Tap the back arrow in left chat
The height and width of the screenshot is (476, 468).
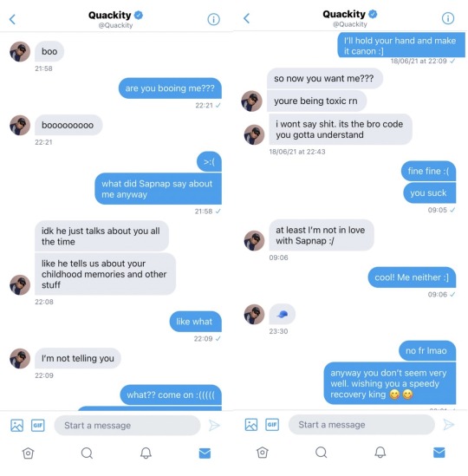tap(12, 19)
